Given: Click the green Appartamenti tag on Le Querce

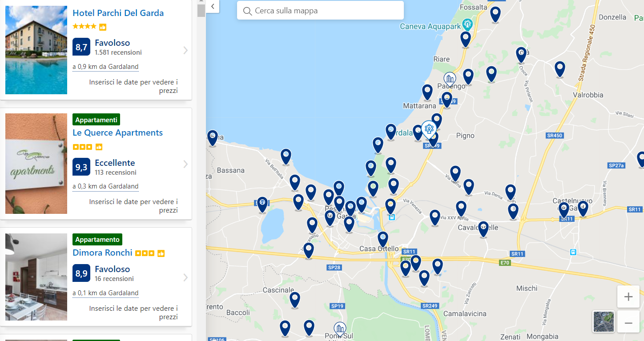Looking at the screenshot, I should [x=96, y=120].
